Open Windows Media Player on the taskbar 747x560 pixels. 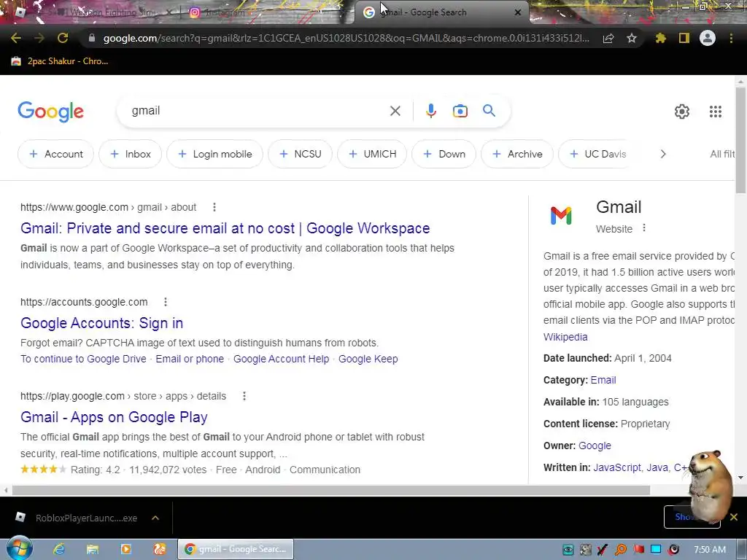pyautogui.click(x=126, y=549)
